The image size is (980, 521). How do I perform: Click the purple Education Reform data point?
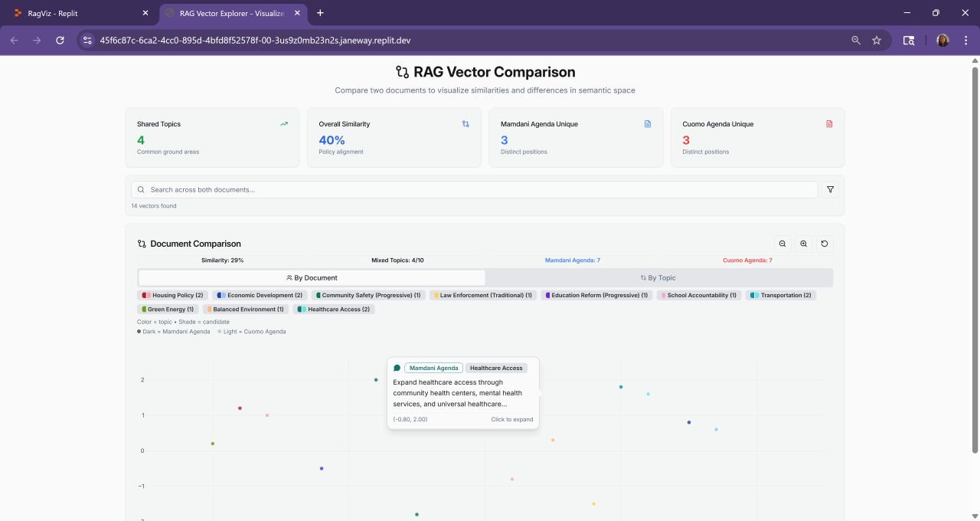coord(322,468)
